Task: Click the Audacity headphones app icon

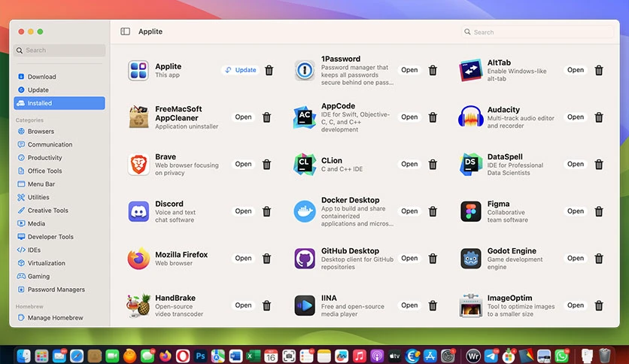Action: tap(470, 117)
